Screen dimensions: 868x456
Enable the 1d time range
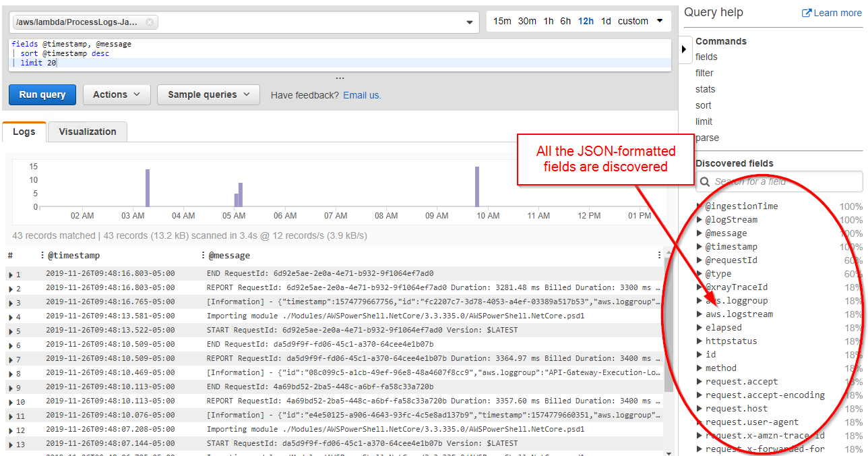[x=606, y=21]
